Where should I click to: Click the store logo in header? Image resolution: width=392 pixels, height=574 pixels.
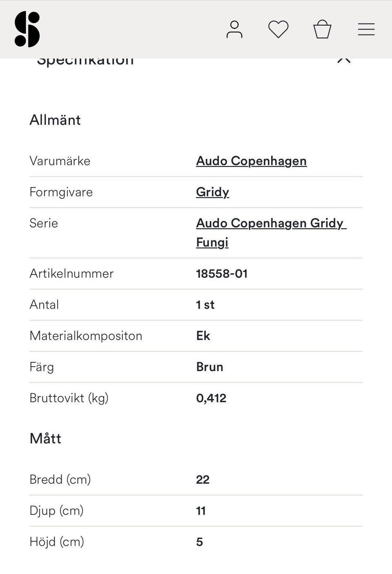pyautogui.click(x=27, y=29)
